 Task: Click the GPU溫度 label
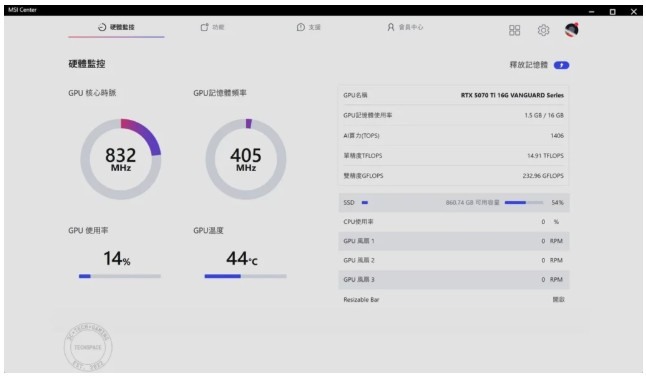coord(208,230)
